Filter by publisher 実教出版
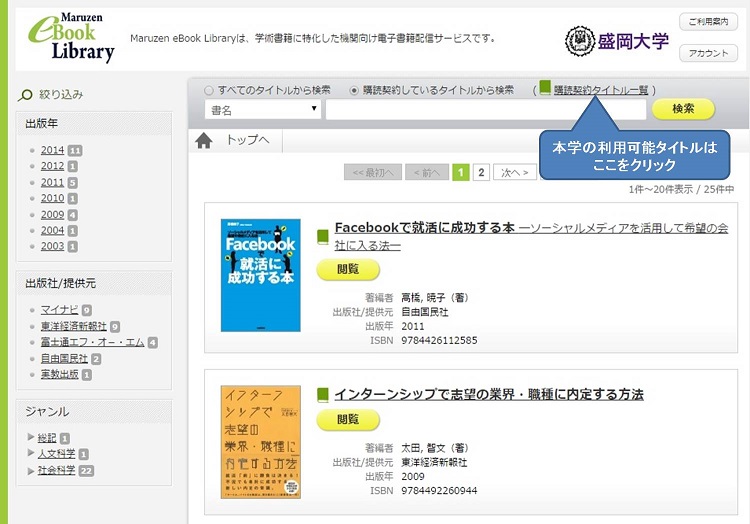 coord(59,374)
